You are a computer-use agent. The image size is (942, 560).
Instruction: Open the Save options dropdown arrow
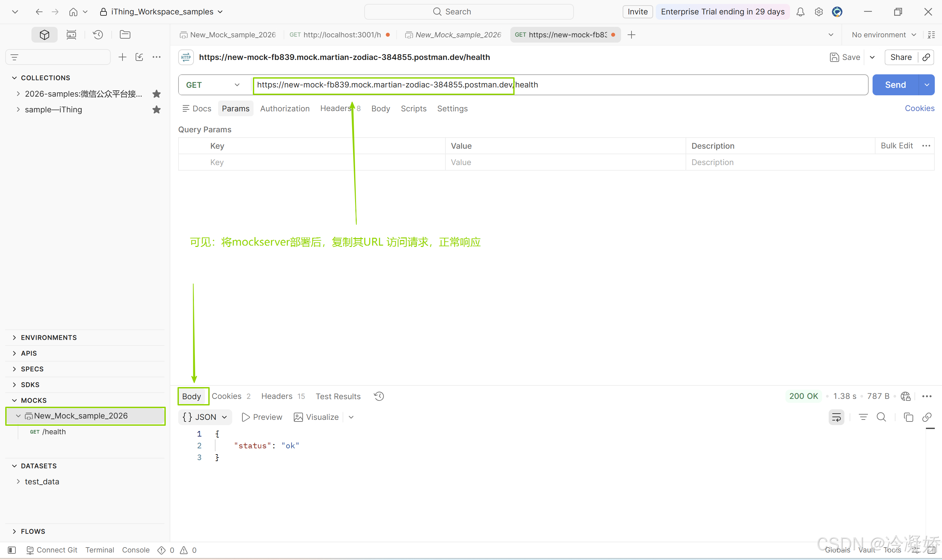pyautogui.click(x=872, y=57)
